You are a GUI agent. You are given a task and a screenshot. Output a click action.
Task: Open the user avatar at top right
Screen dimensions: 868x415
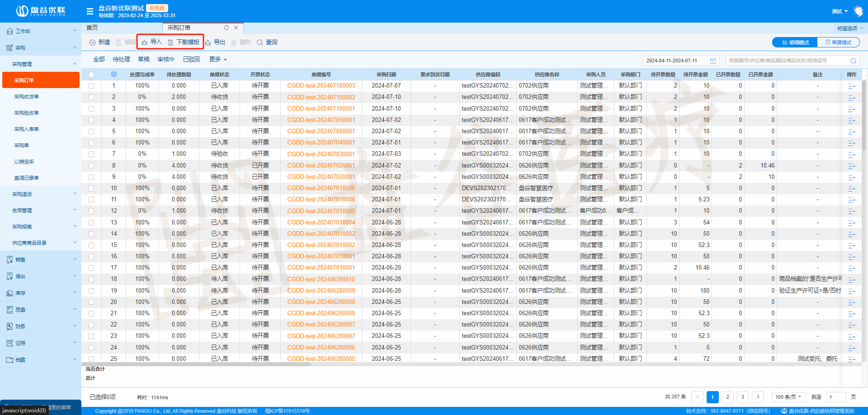tap(858, 11)
